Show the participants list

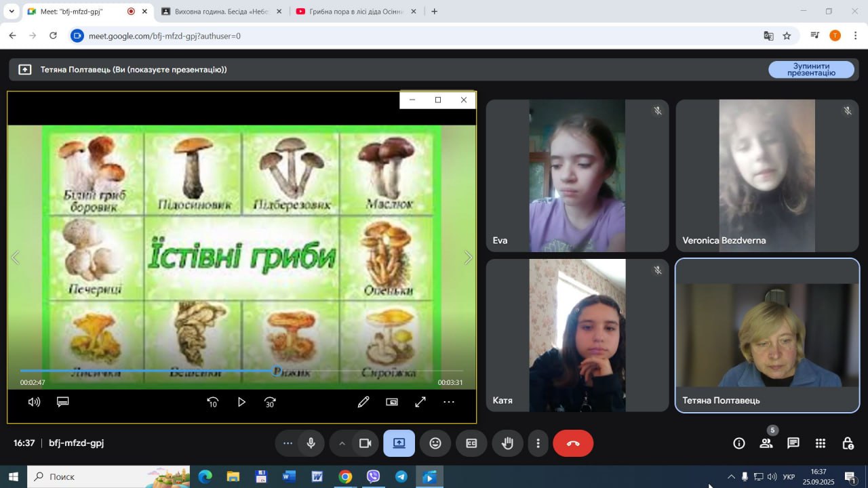tap(766, 443)
